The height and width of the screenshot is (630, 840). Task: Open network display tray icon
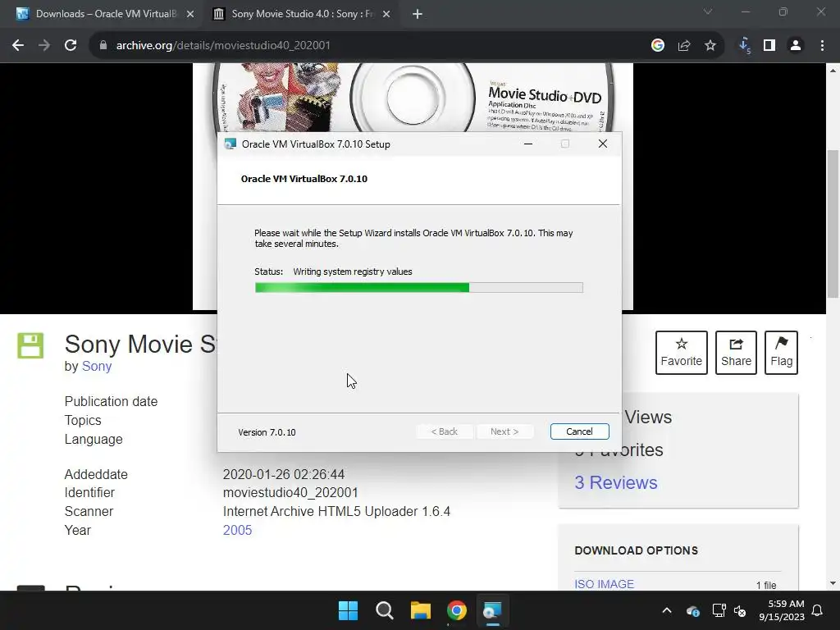(x=719, y=610)
